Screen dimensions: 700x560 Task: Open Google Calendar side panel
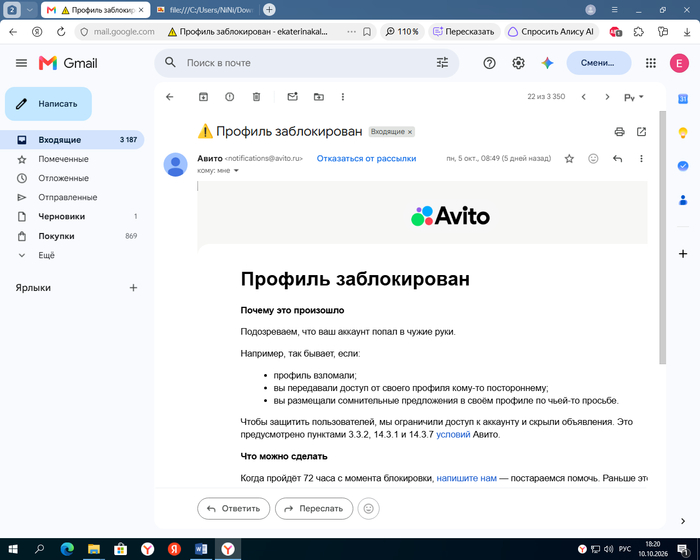click(x=683, y=99)
